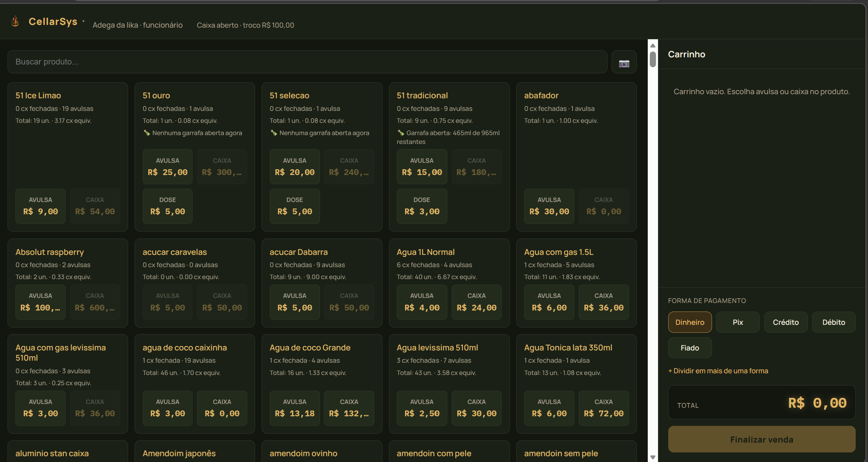Click the scrollbar down arrow
This screenshot has width=868, height=462.
(653, 457)
